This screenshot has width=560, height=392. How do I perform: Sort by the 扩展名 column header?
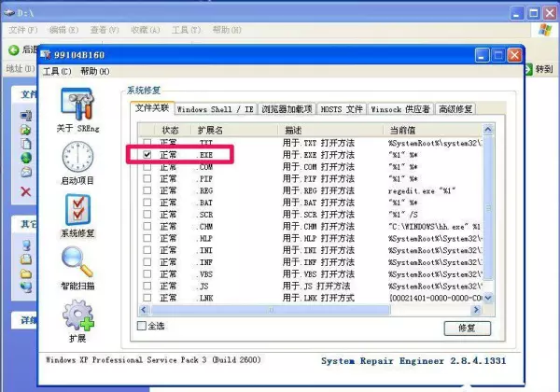(234, 130)
